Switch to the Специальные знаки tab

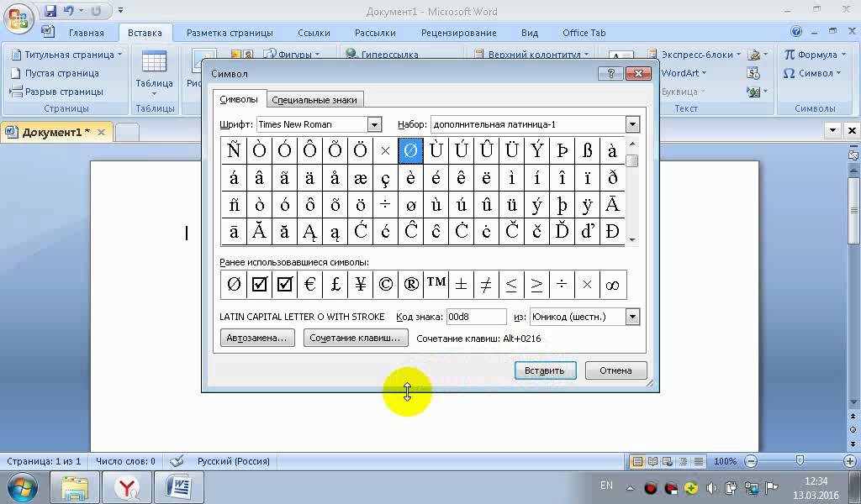point(315,100)
